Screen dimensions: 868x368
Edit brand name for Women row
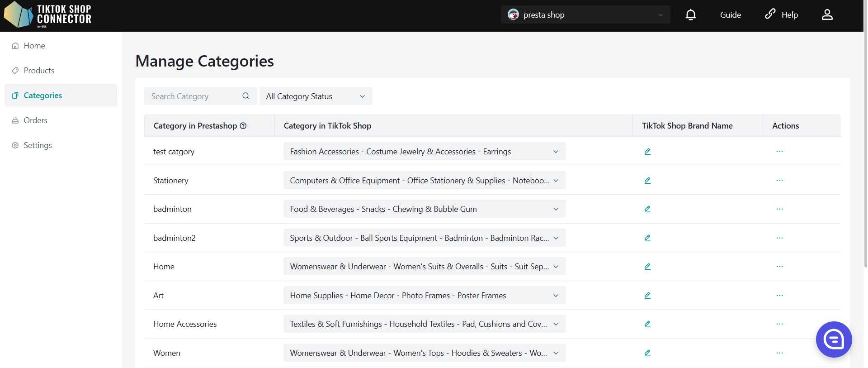click(x=647, y=353)
